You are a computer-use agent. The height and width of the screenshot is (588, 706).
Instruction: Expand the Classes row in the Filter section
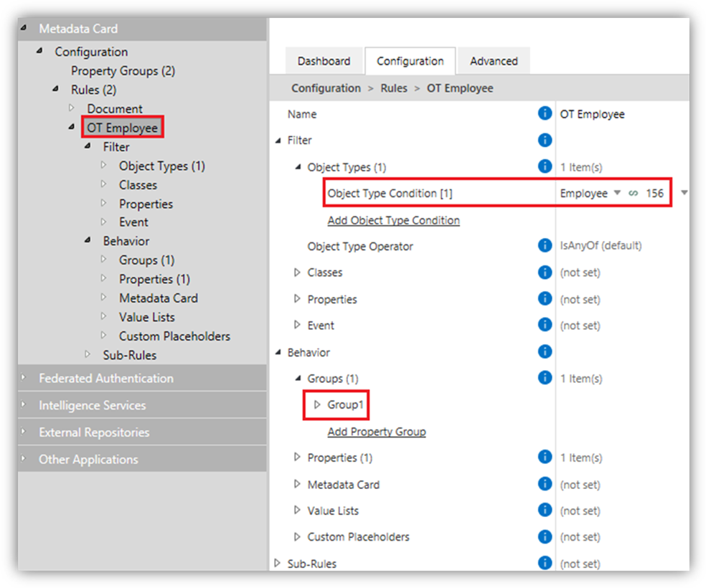tap(296, 272)
